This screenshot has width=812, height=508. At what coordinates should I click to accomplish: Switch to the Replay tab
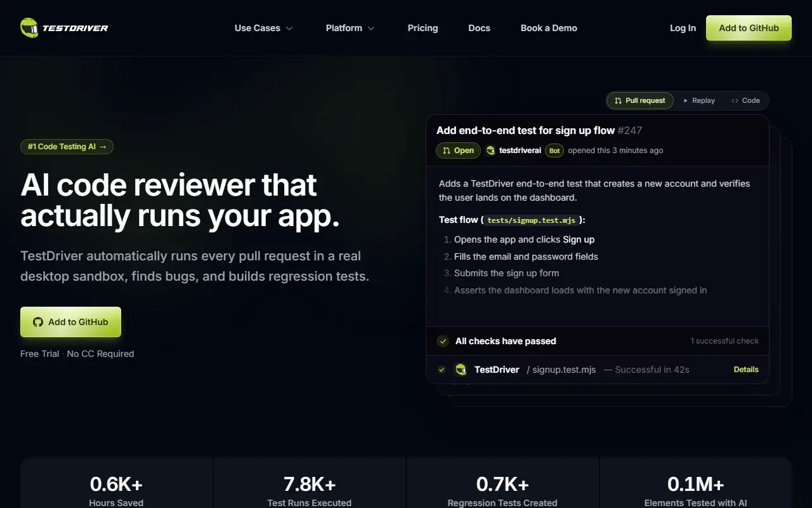pyautogui.click(x=699, y=100)
